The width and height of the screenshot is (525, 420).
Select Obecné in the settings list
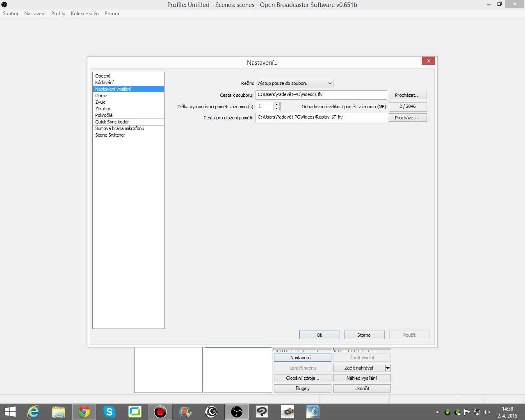coord(128,76)
